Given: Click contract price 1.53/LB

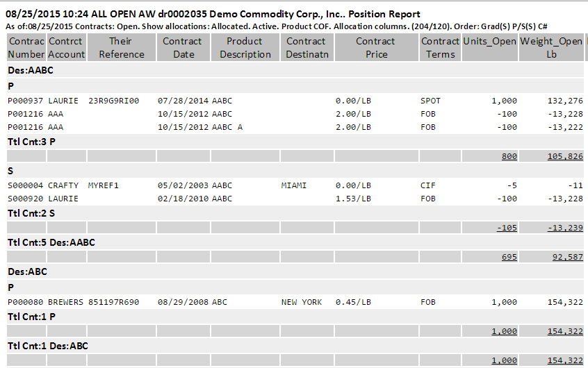Looking at the screenshot, I should (353, 199).
